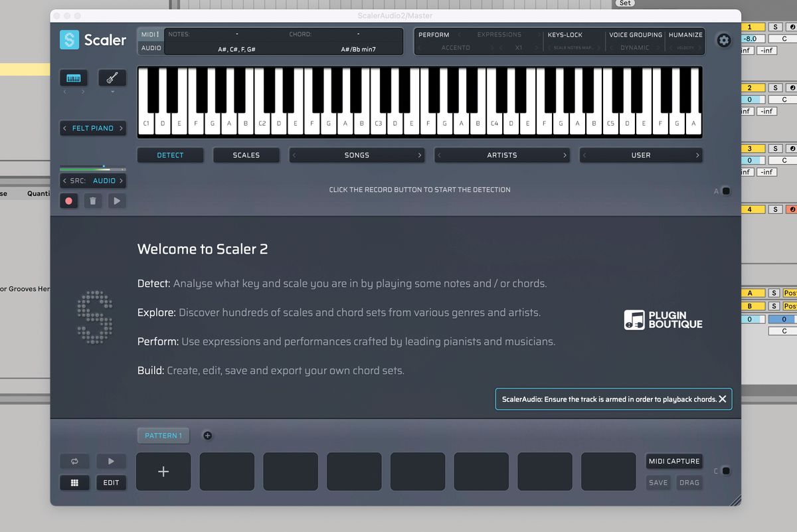Viewport: 797px width, 532px height.
Task: Expand the ARTISTS browser
Action: 501,155
